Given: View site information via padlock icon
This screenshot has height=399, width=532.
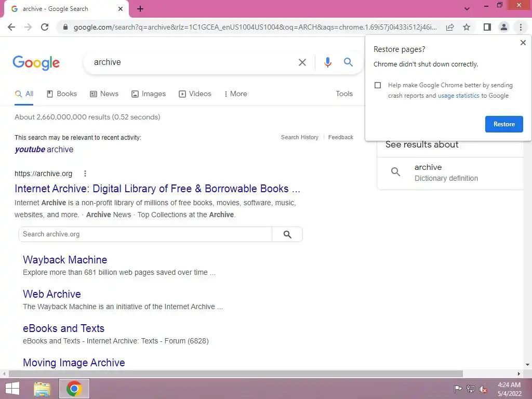Looking at the screenshot, I should pos(65,27).
